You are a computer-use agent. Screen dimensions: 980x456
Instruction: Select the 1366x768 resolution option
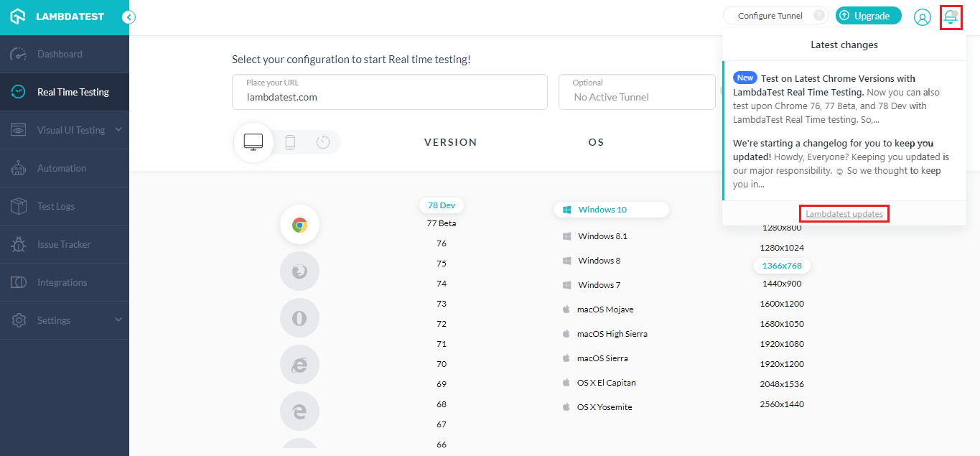point(782,266)
